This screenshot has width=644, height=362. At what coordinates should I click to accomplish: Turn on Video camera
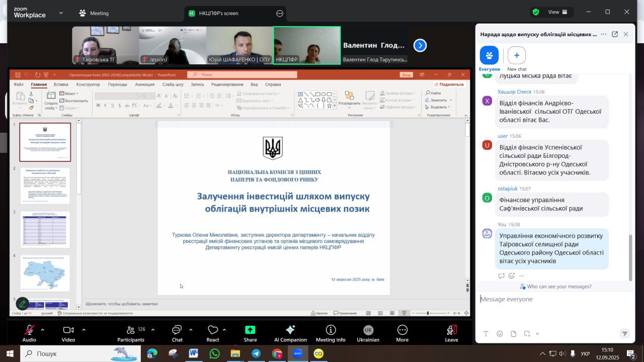(x=68, y=330)
